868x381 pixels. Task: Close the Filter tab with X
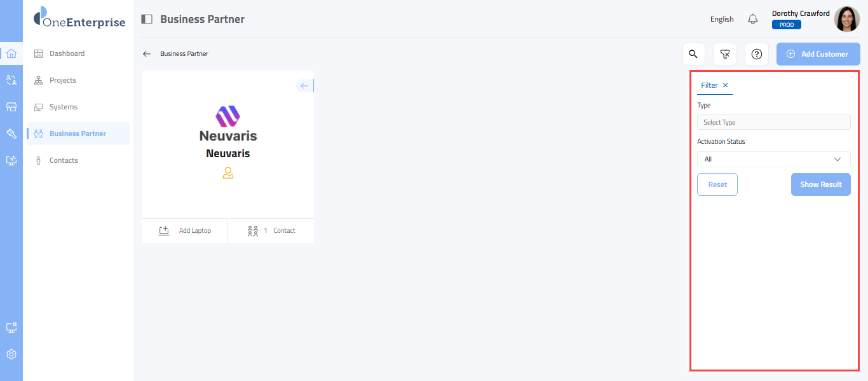(726, 85)
